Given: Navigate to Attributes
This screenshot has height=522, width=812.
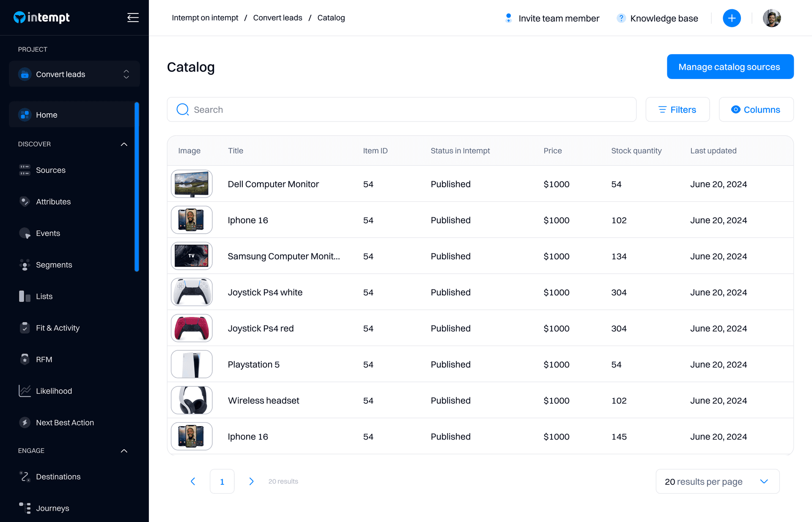Looking at the screenshot, I should coord(53,202).
